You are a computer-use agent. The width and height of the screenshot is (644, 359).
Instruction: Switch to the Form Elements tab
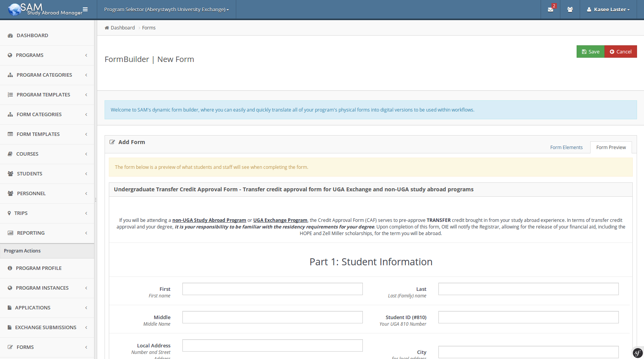tap(566, 148)
